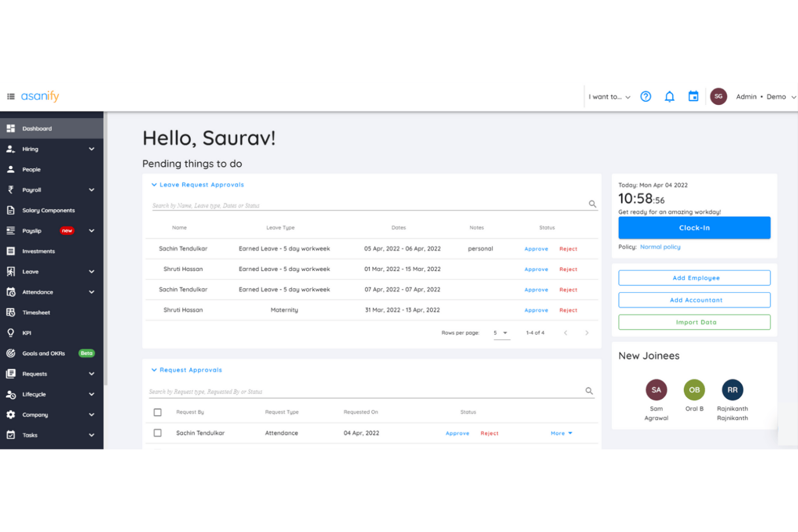Open KPI in the sidebar
Screen dimensions: 798x532
52,333
